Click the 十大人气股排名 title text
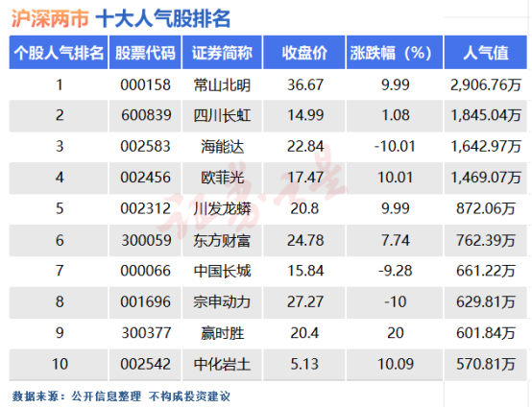532x408 pixels. (163, 18)
